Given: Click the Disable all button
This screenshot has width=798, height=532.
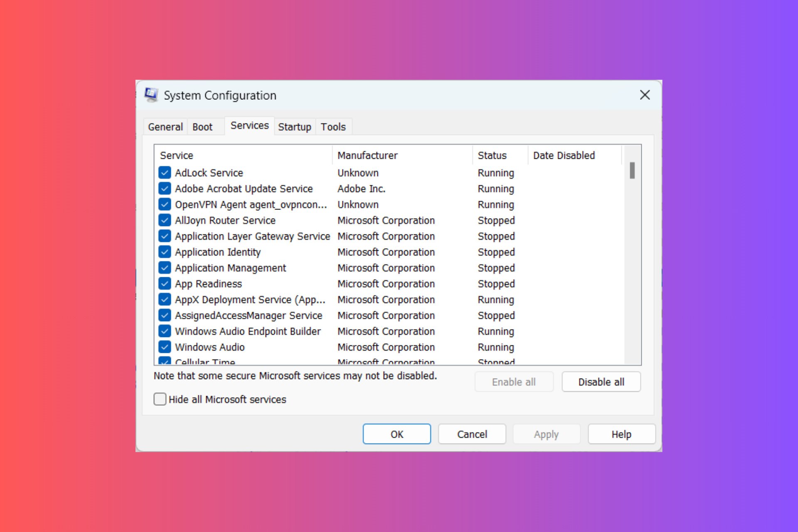Looking at the screenshot, I should click(601, 382).
